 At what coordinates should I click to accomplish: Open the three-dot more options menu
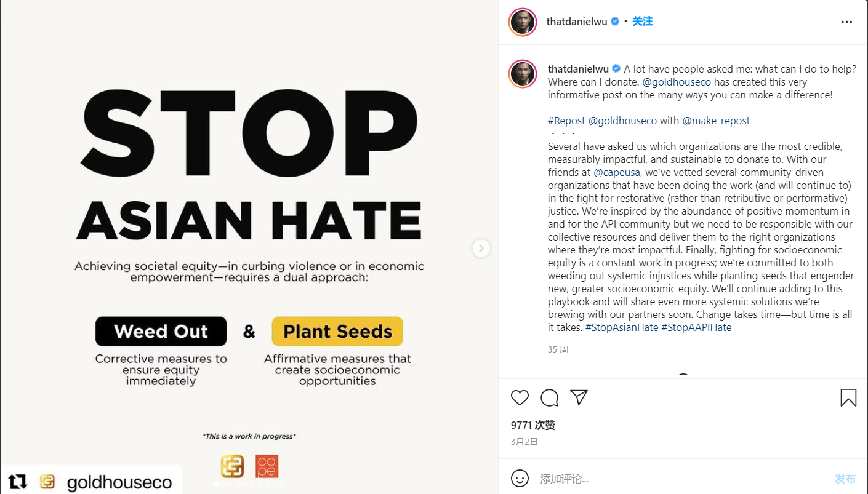tap(846, 22)
